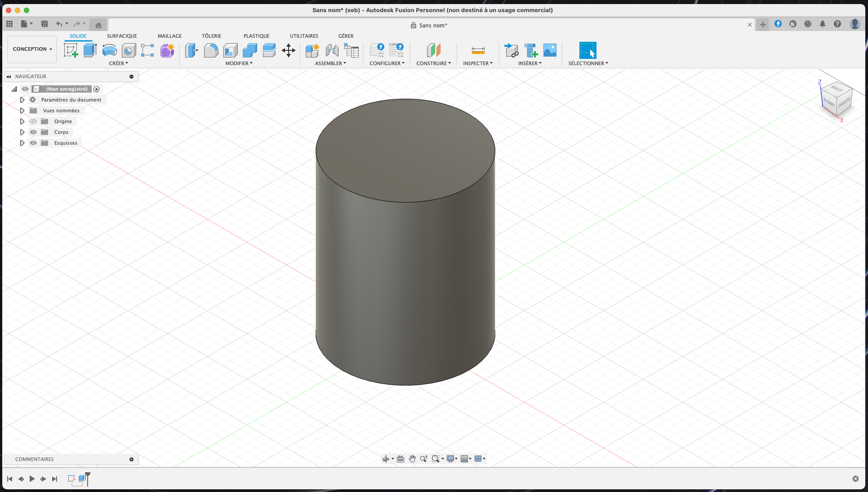Click the Measure tool in Inspecter
868x492 pixels.
478,50
